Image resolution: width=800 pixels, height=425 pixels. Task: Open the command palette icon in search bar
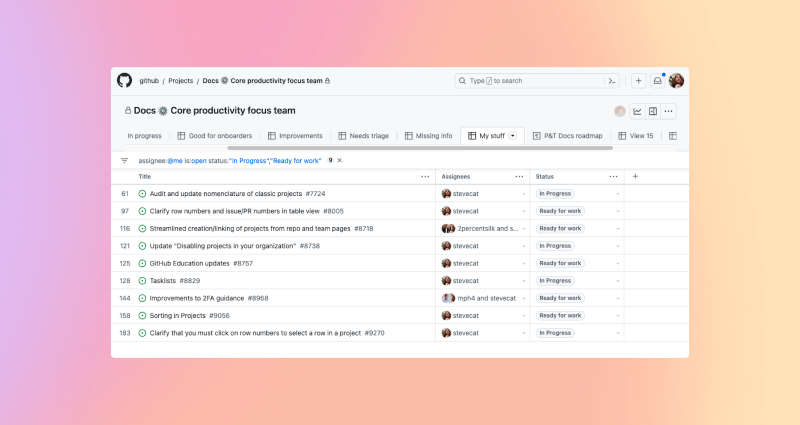(x=612, y=81)
